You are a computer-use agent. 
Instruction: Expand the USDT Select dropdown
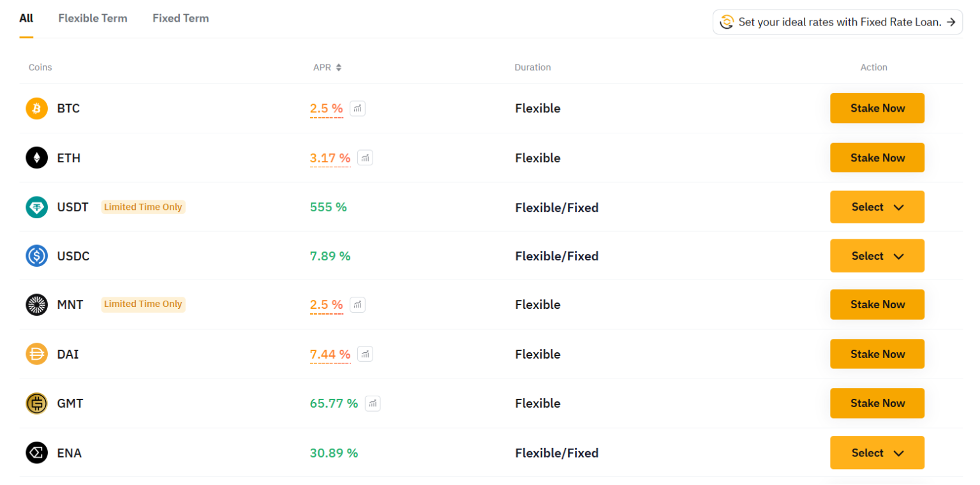pos(877,207)
